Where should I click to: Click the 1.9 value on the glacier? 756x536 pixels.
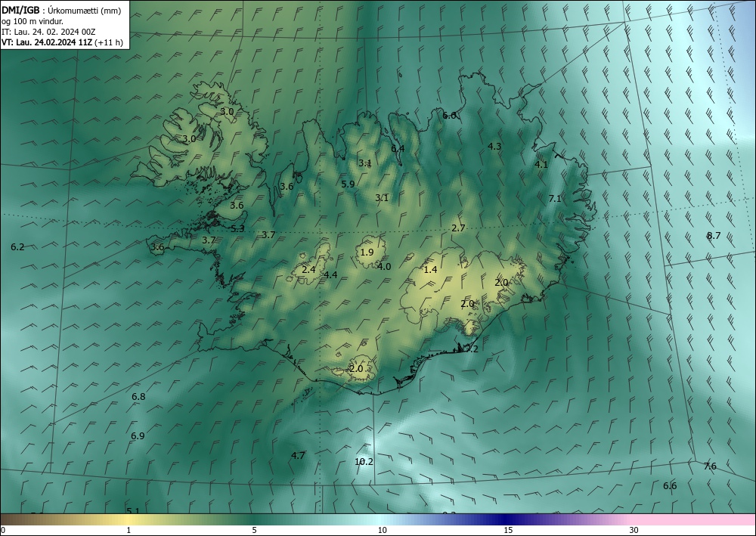tap(367, 252)
